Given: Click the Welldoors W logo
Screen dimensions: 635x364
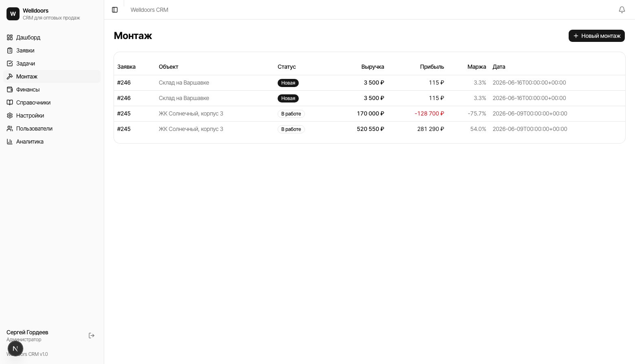Looking at the screenshot, I should [13, 14].
